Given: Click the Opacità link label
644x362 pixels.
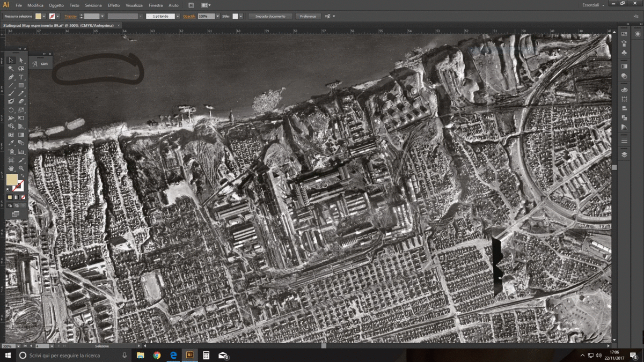Looking at the screenshot, I should [x=189, y=17].
